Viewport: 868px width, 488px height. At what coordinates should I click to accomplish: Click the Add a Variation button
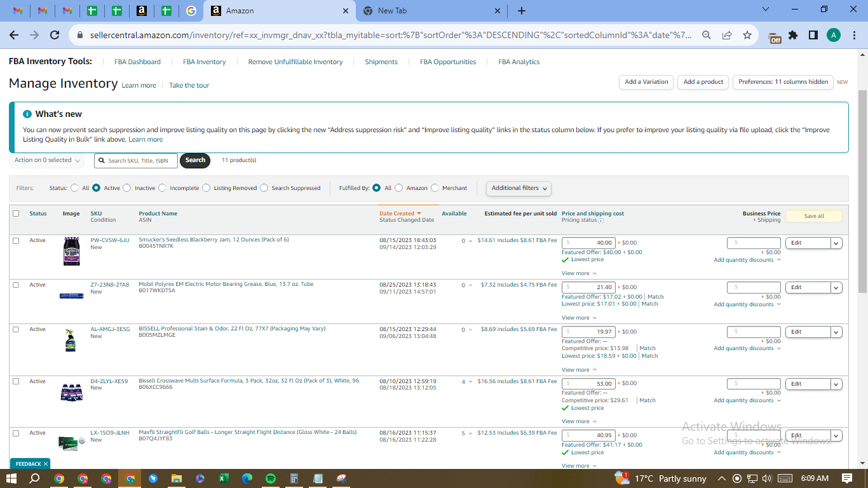pyautogui.click(x=646, y=82)
